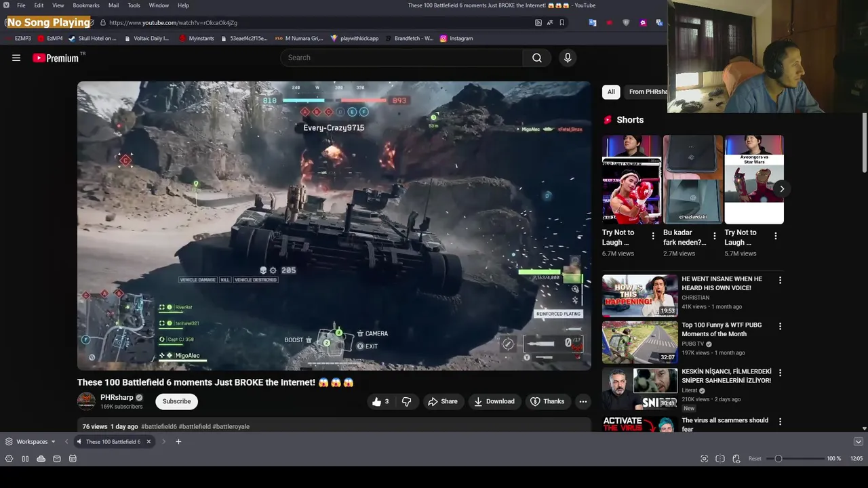
Task: Open the Voltaic Daily bookmark
Action: coord(146,39)
